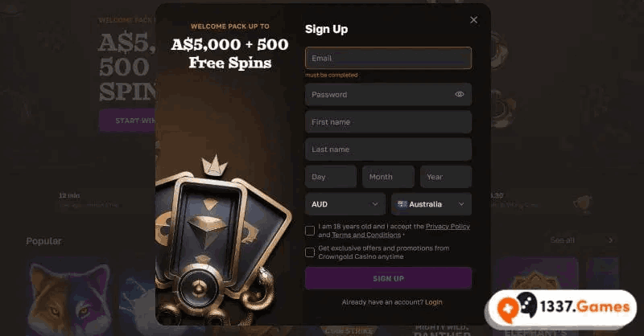Open the Privacy Policy link
This screenshot has height=336, width=644.
coord(448,227)
